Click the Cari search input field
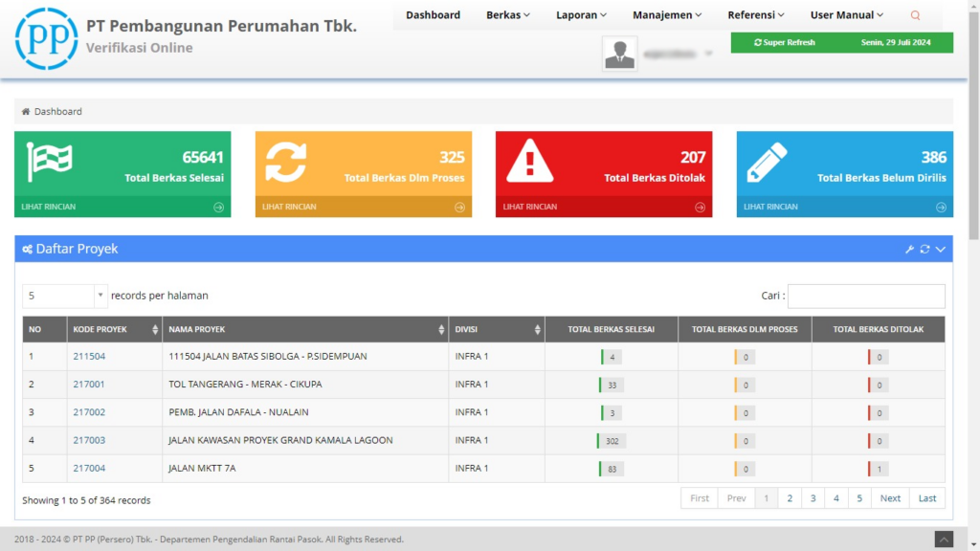 click(x=866, y=297)
